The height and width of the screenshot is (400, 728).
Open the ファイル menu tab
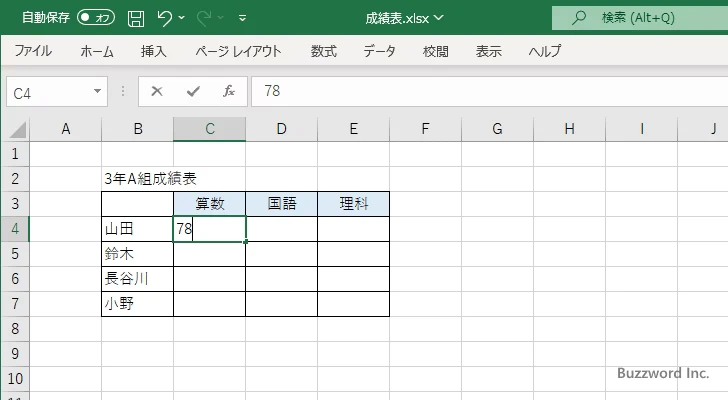click(33, 51)
